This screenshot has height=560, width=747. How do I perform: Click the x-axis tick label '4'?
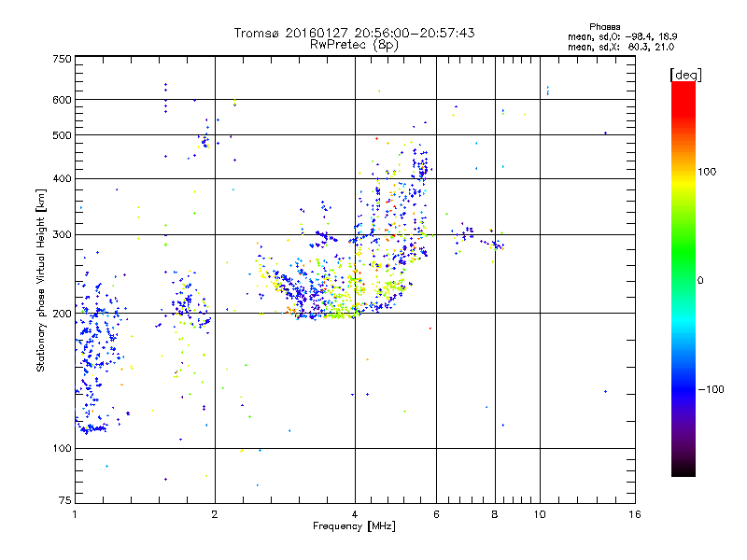point(355,514)
